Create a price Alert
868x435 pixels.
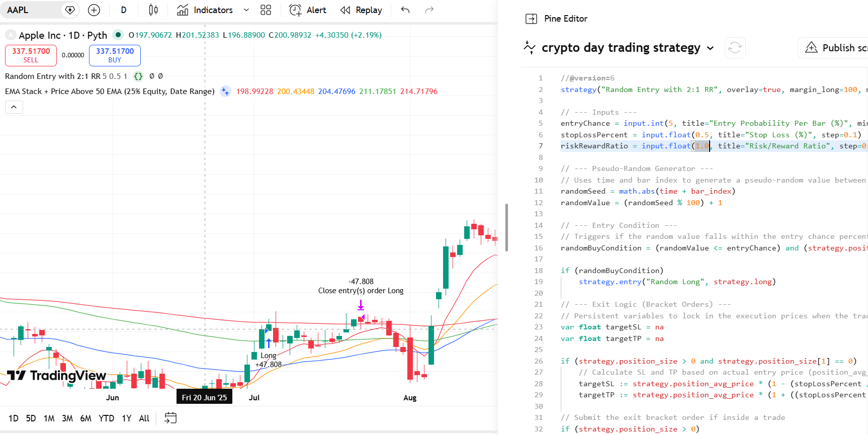coord(308,10)
